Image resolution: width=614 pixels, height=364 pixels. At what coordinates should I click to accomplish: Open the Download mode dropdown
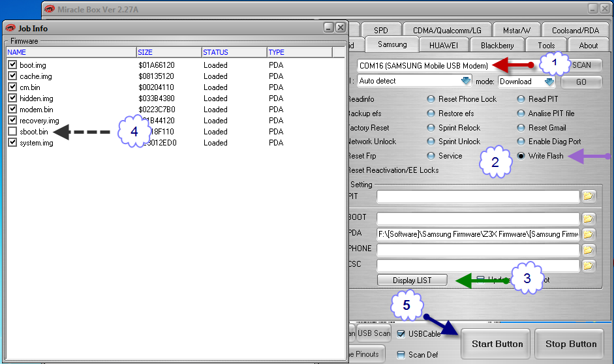pos(549,82)
